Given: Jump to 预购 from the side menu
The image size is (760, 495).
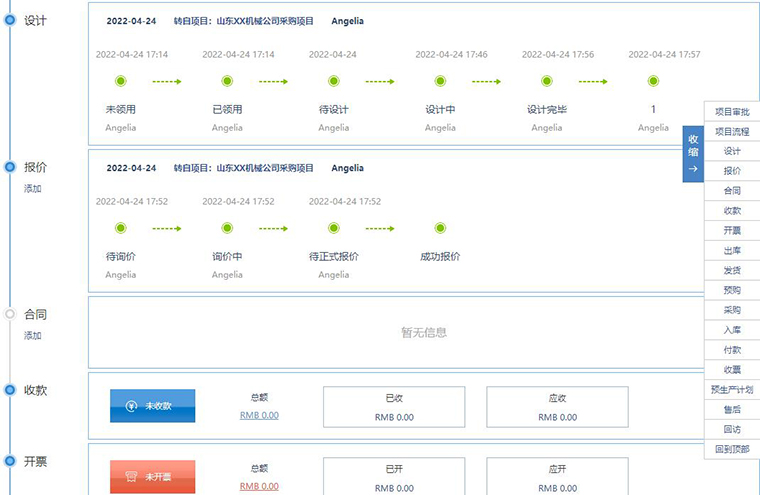Looking at the screenshot, I should click(x=732, y=290).
